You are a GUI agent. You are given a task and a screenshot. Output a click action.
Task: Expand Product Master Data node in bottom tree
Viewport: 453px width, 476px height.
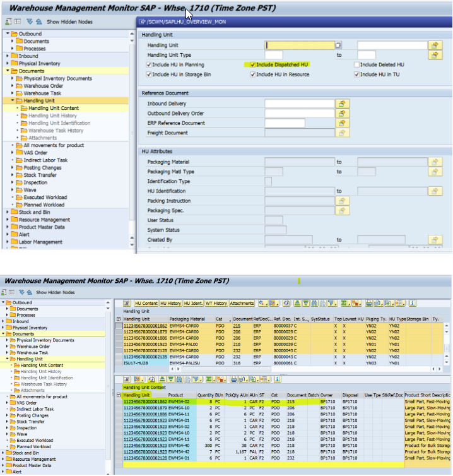coord(3,465)
